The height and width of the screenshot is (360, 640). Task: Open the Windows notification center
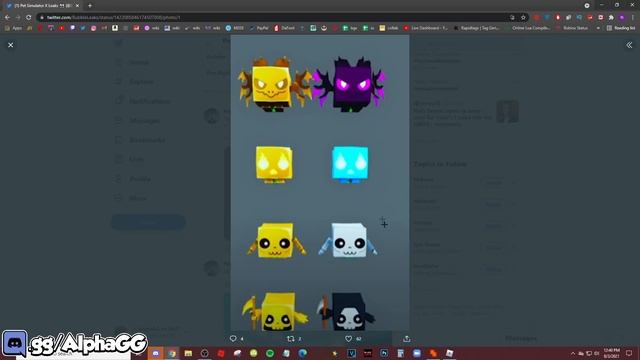629,353
